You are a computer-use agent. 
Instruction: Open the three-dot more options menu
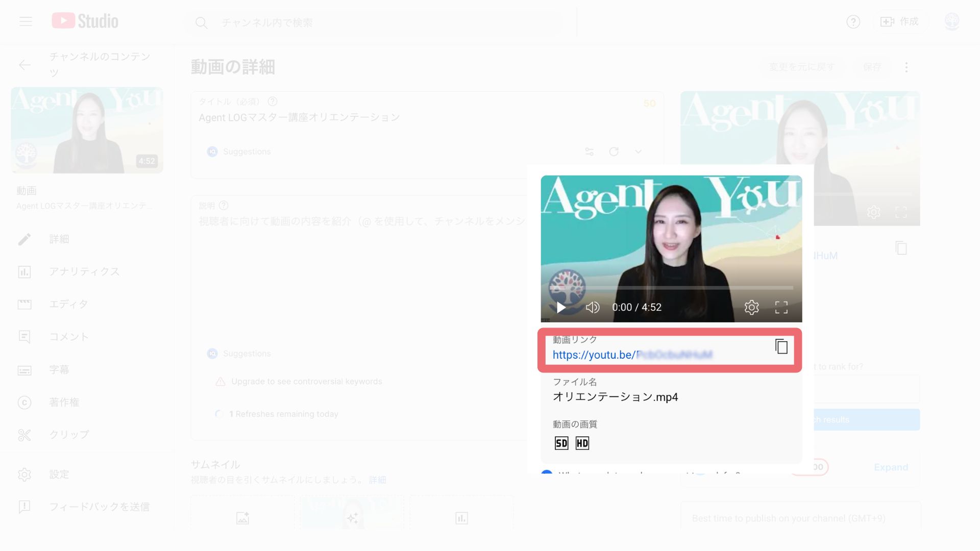click(x=906, y=67)
